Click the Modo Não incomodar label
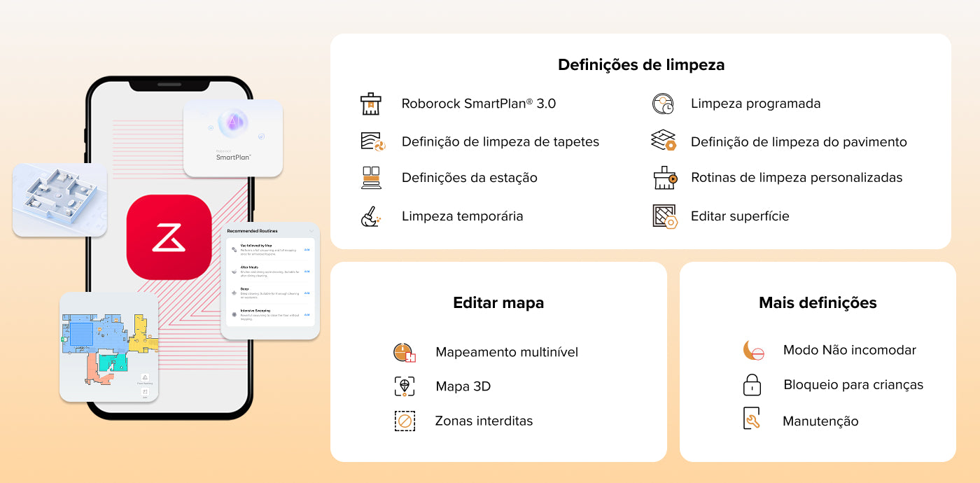980x483 pixels. [x=850, y=350]
